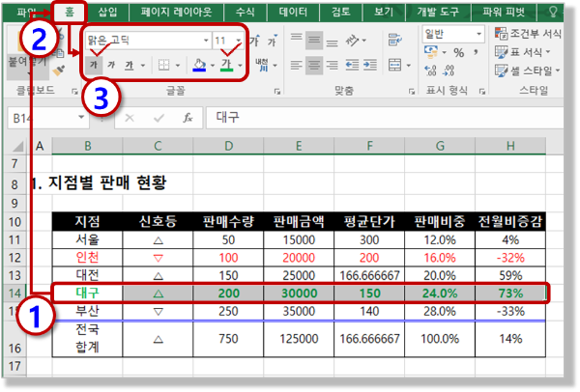
Task: Click the wrap text icon
Action: (x=395, y=40)
